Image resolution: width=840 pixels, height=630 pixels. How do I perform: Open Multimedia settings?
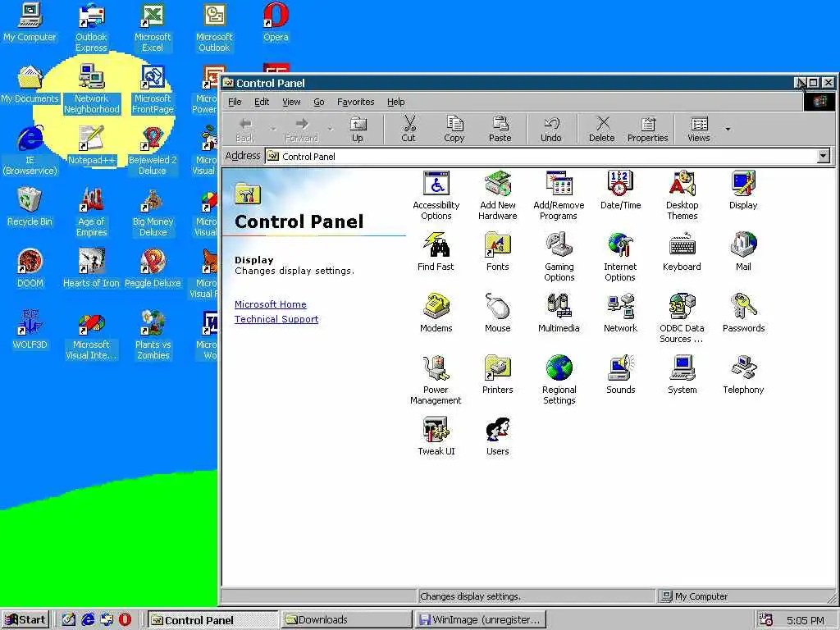(559, 313)
